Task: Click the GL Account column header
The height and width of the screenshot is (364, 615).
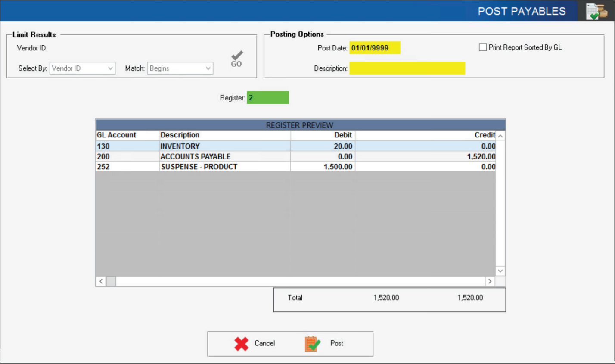Action: click(x=116, y=135)
